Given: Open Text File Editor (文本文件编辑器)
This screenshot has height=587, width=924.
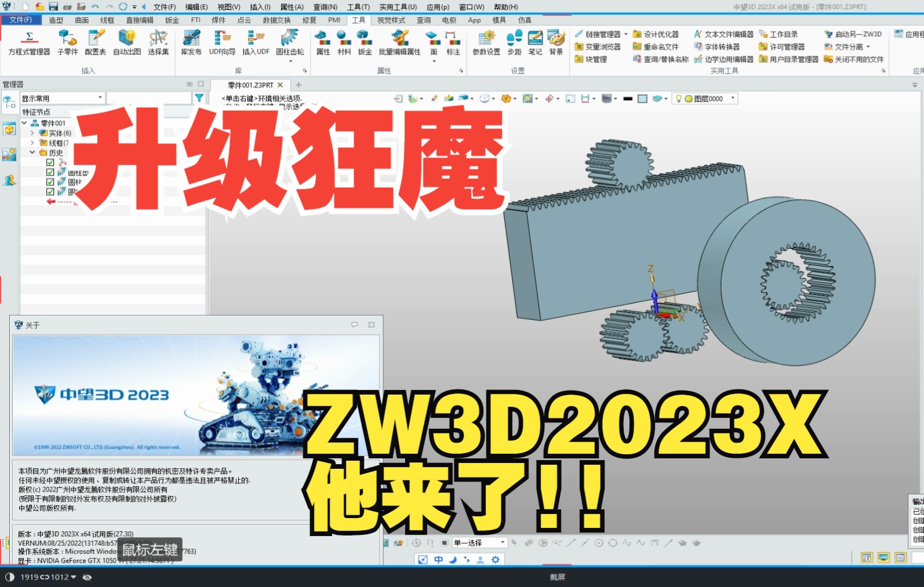Looking at the screenshot, I should (x=724, y=34).
